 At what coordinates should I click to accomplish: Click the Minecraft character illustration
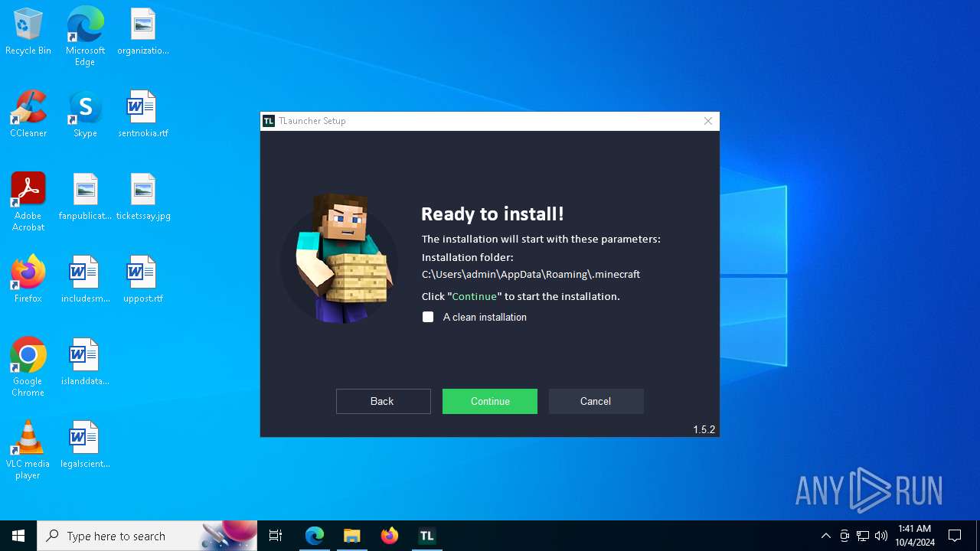click(x=339, y=258)
